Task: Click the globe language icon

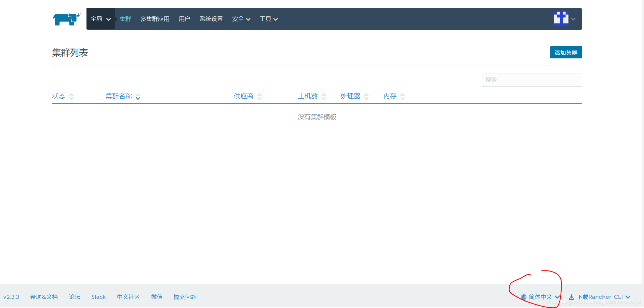Action: (x=523, y=297)
